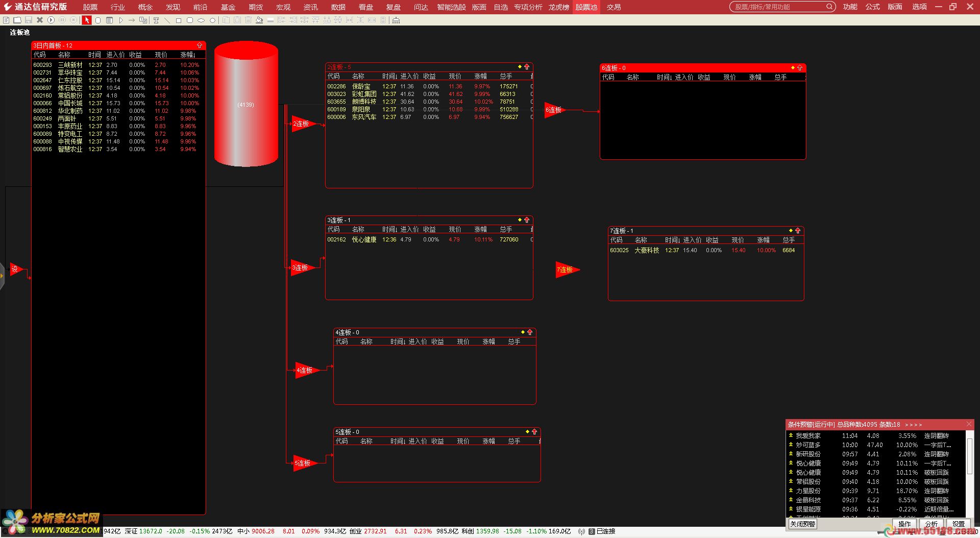Sort 2连板 list by 时间 column header

pos(389,76)
